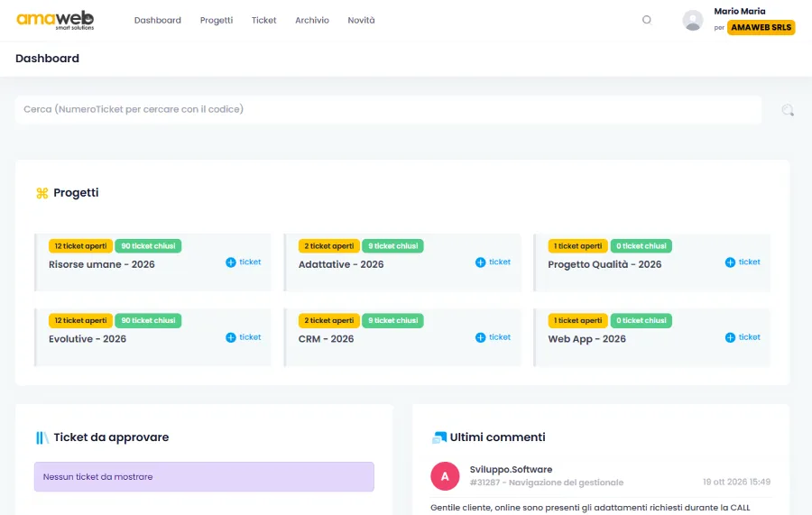This screenshot has width=812, height=515.
Task: Open the Progetto Qualità - 2026 project
Action: coord(604,264)
